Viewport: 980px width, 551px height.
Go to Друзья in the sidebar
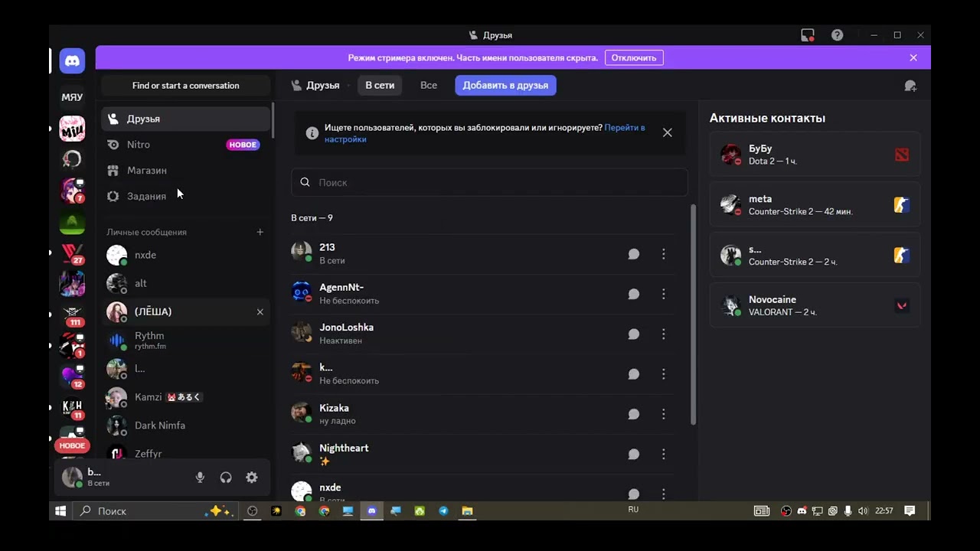[186, 119]
